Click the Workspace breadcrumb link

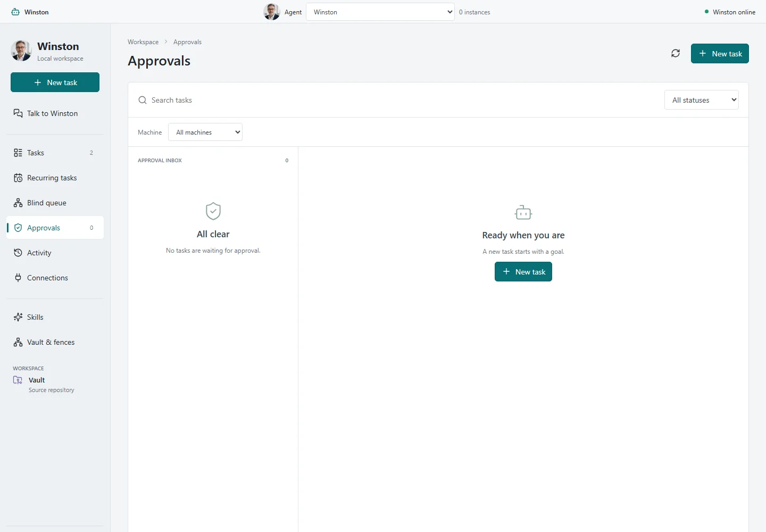[143, 42]
